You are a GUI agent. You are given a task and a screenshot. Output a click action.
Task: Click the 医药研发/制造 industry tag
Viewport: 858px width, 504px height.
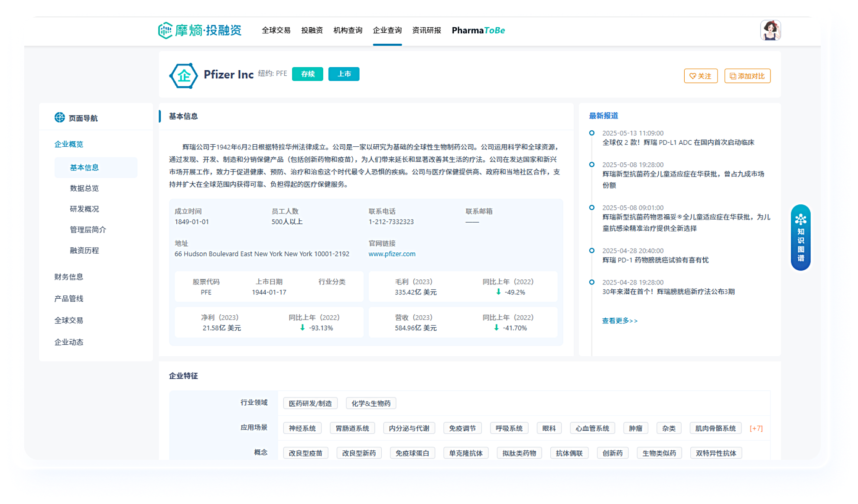pos(310,404)
